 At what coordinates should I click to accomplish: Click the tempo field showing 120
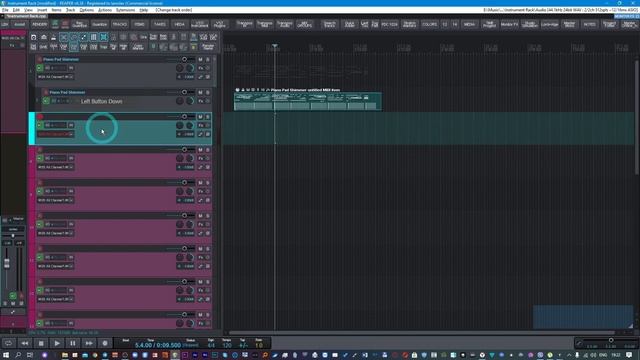[x=227, y=345]
